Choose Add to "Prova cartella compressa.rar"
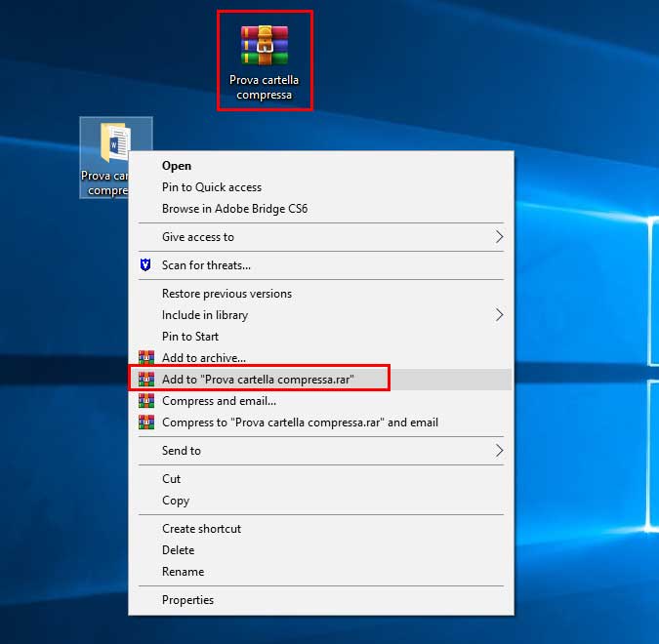659x644 pixels. 321,379
